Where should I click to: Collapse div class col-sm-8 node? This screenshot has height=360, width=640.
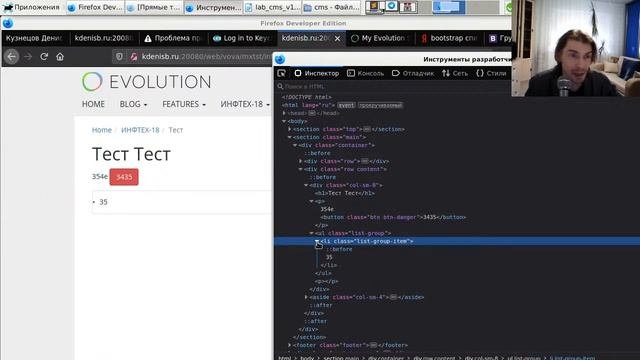[x=306, y=185]
